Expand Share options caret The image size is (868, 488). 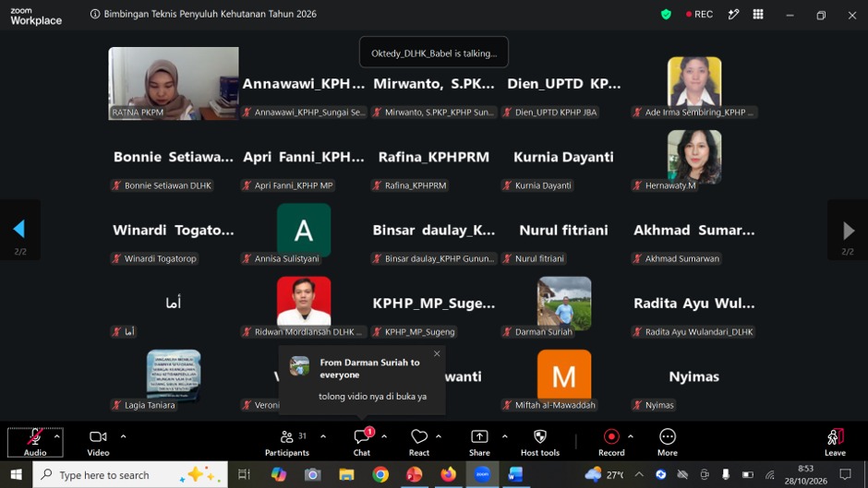tap(505, 436)
